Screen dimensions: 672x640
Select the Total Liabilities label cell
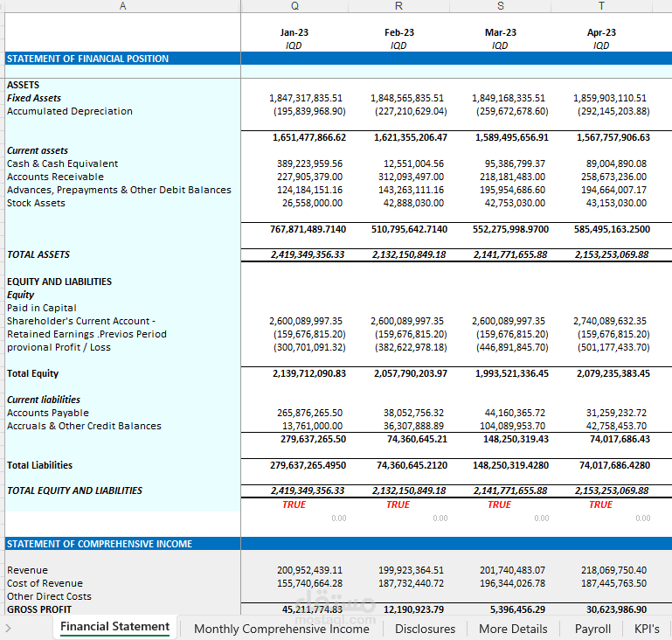tap(39, 465)
